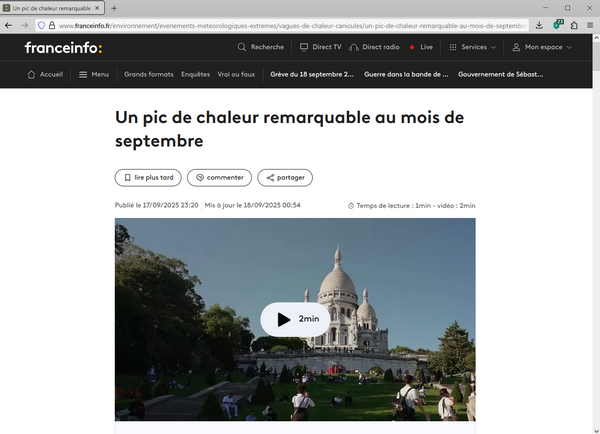Click the commenter button
This screenshot has height=434, width=600.
pyautogui.click(x=219, y=177)
